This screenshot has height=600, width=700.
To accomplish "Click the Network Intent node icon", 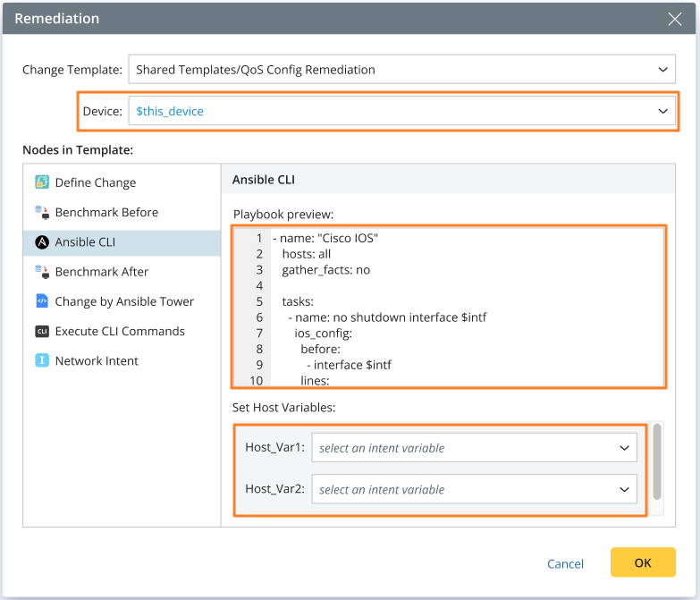I will pos(42,361).
